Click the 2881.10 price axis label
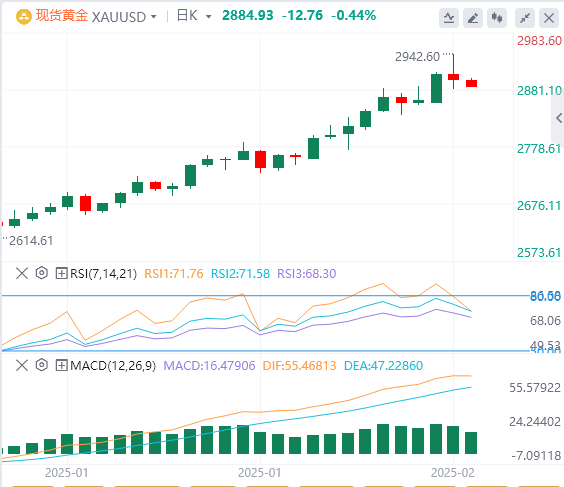This screenshot has width=564, height=487. 539,91
